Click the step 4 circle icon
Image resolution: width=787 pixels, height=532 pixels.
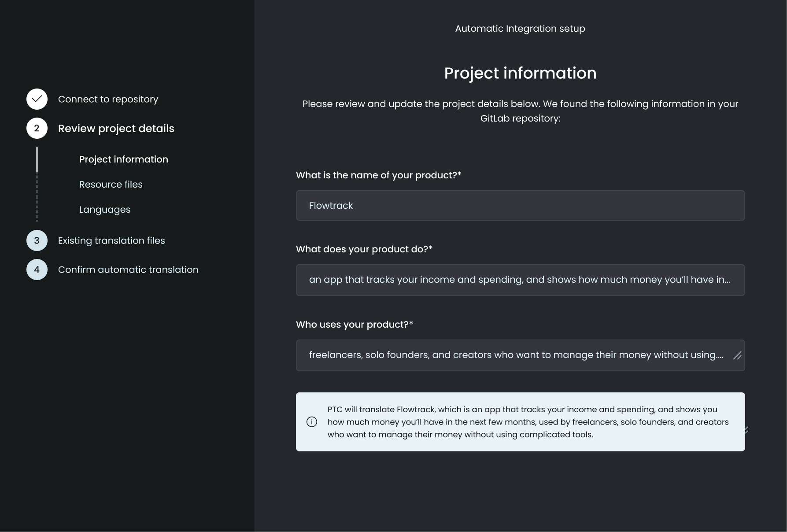[37, 270]
